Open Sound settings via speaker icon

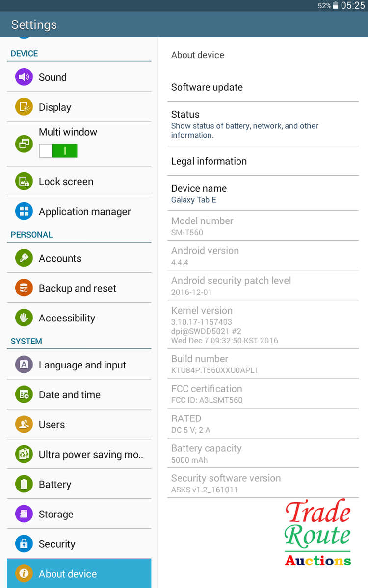(24, 77)
